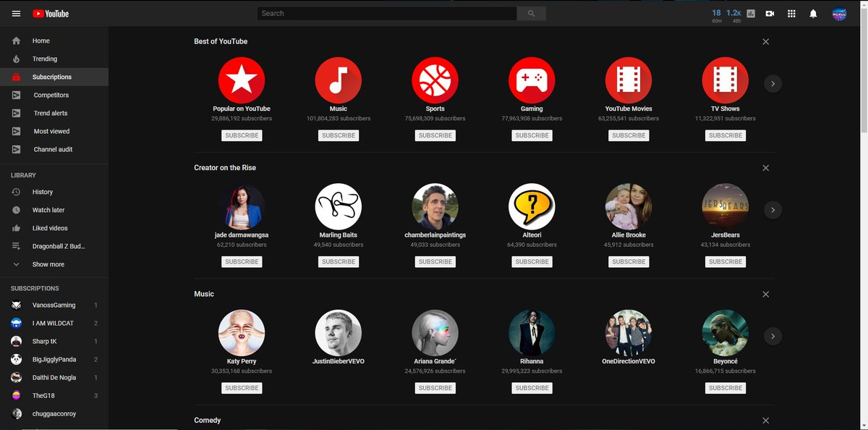Viewport: 868px width, 430px height.
Task: Open Channel audit in the sidebar
Action: [54, 149]
